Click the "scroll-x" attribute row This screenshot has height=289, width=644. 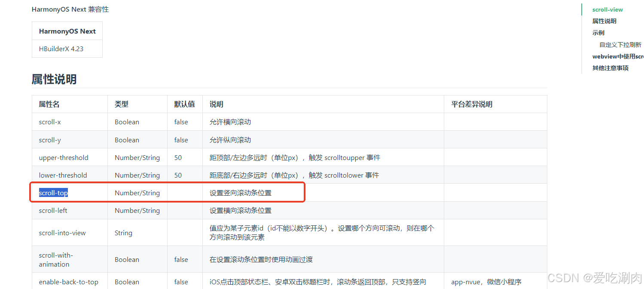[49, 122]
